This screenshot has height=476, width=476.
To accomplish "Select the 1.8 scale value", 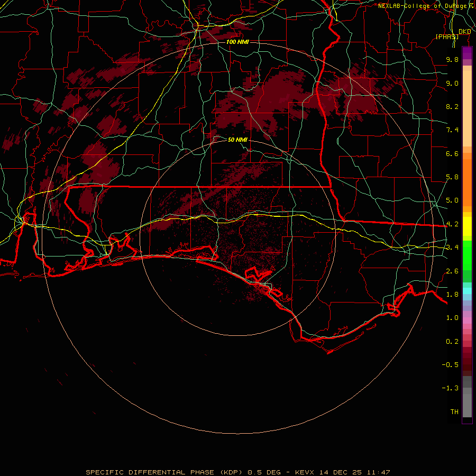I will pyautogui.click(x=452, y=295).
